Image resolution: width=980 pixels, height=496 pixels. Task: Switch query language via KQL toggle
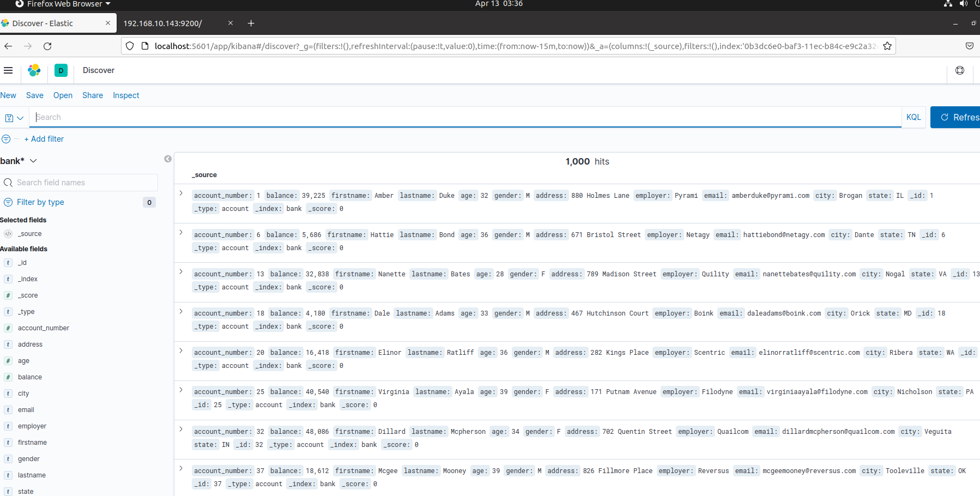click(x=914, y=117)
